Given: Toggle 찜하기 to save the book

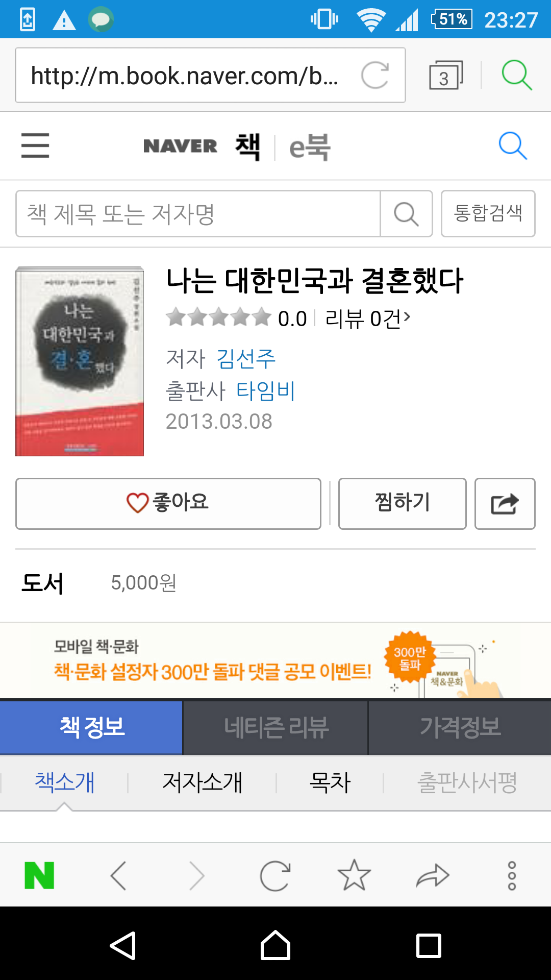Looking at the screenshot, I should click(403, 504).
